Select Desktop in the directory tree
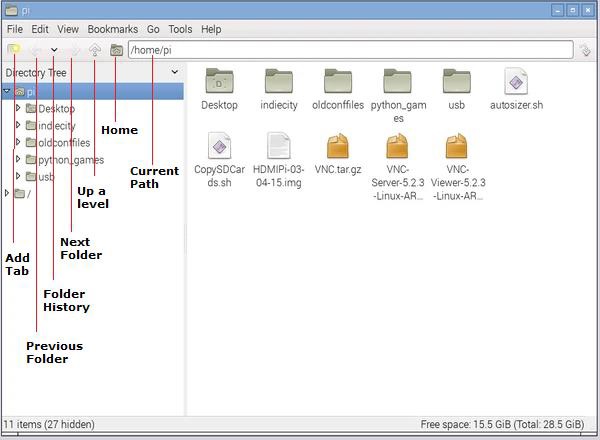600x440 pixels. 56,109
